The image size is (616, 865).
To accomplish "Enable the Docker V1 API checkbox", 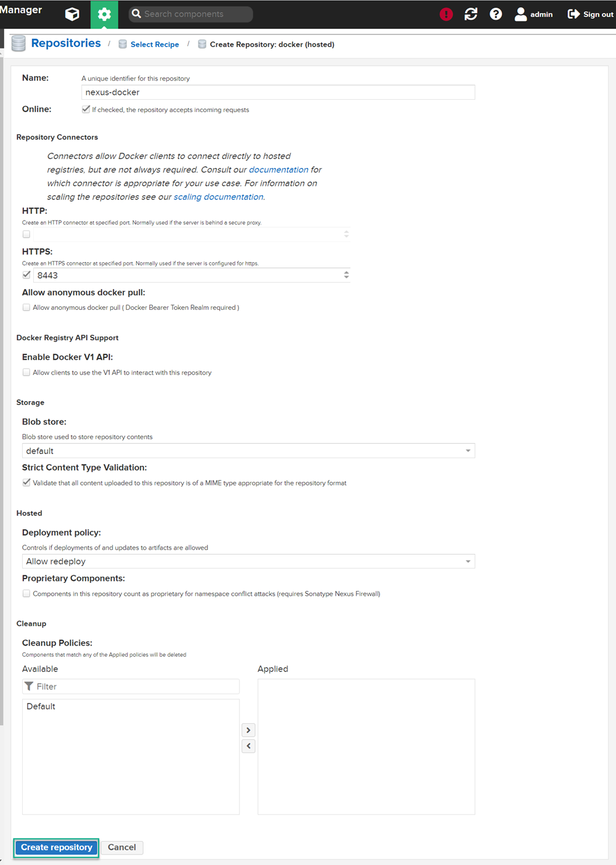I will tap(26, 372).
